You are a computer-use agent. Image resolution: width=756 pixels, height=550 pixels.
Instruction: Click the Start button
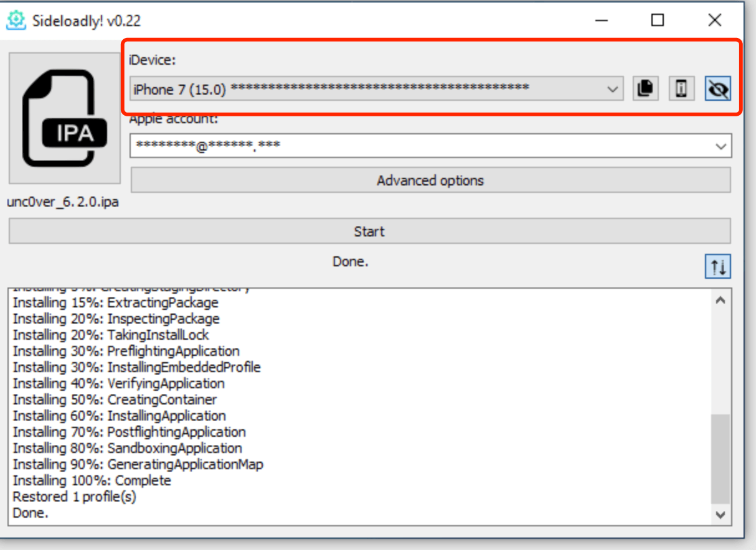click(369, 231)
